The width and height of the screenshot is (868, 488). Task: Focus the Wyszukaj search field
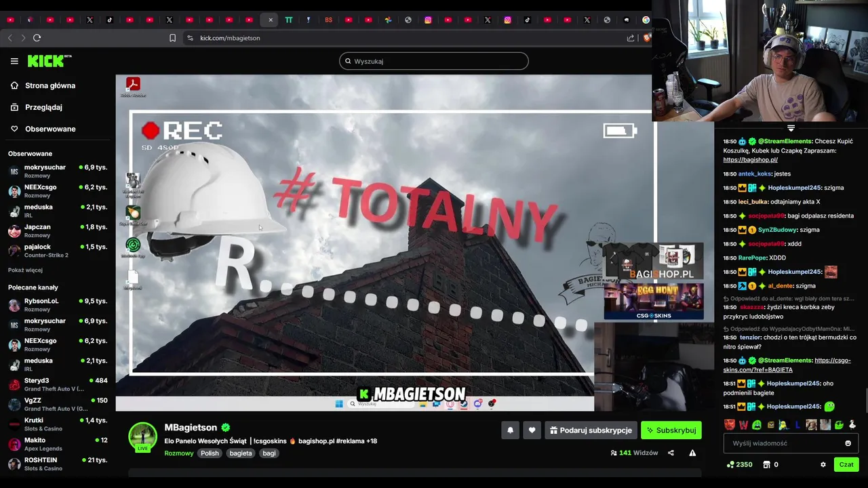(434, 61)
